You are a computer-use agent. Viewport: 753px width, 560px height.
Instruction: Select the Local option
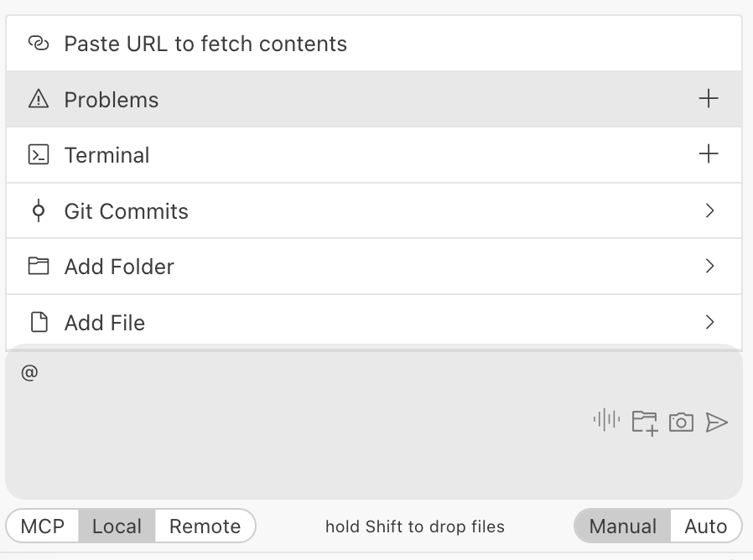tap(117, 526)
